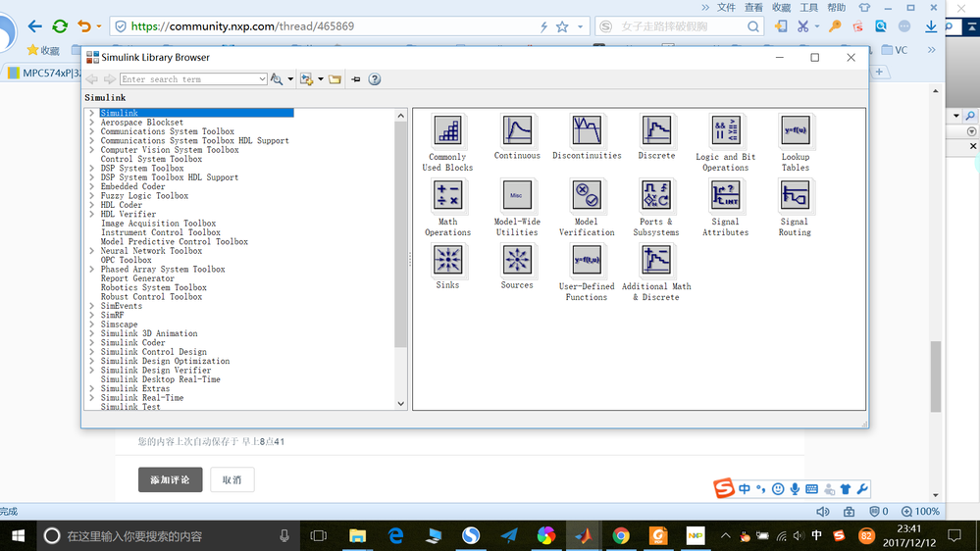Screen dimensions: 980x551
Task: Open Chrome from the taskbar
Action: (621, 536)
